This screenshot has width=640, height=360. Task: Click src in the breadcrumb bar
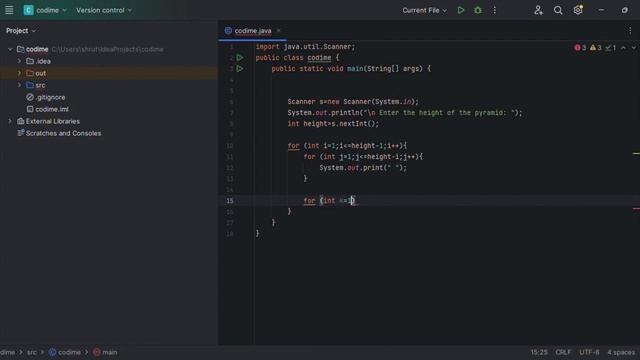tap(32, 352)
